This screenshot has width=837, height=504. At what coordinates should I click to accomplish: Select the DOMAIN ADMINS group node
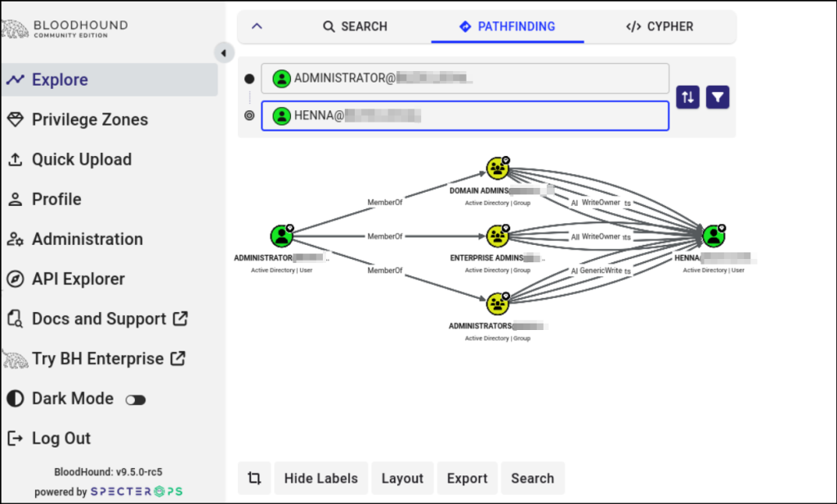coord(498,168)
